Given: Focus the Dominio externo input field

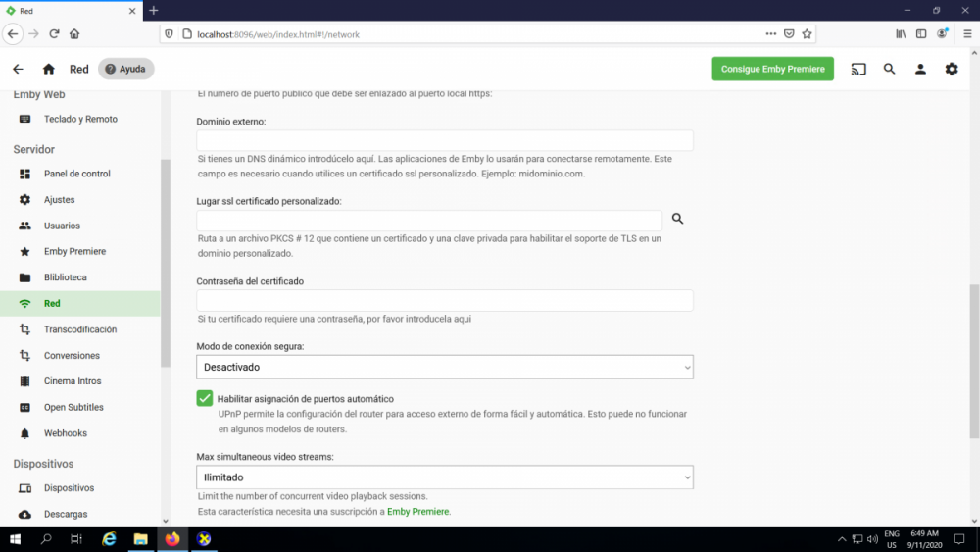Looking at the screenshot, I should 444,140.
